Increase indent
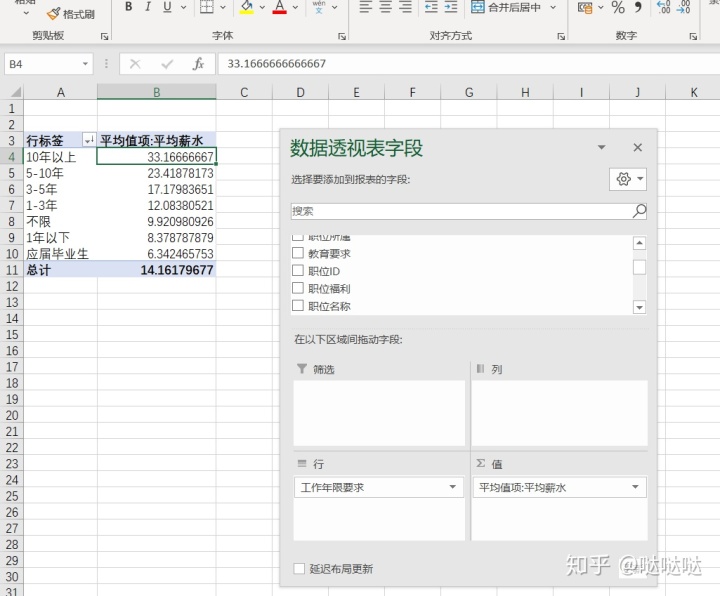The height and width of the screenshot is (596, 720). (451, 7)
